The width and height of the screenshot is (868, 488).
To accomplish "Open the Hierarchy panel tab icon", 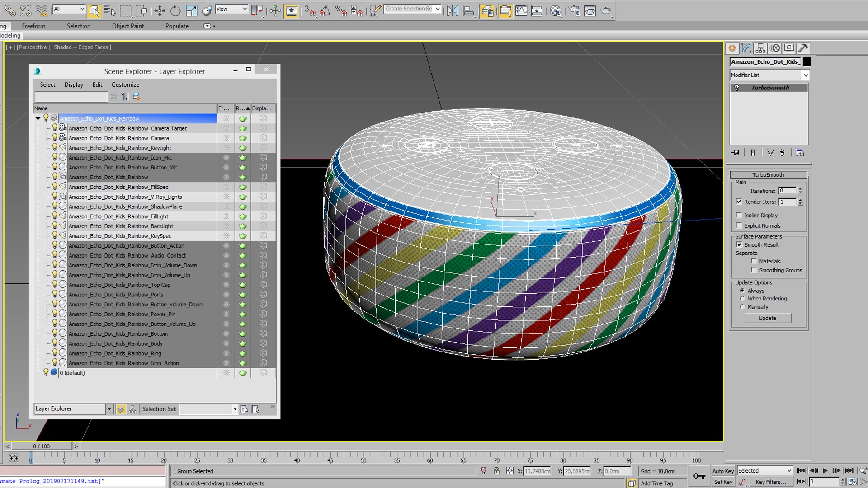I will point(760,48).
